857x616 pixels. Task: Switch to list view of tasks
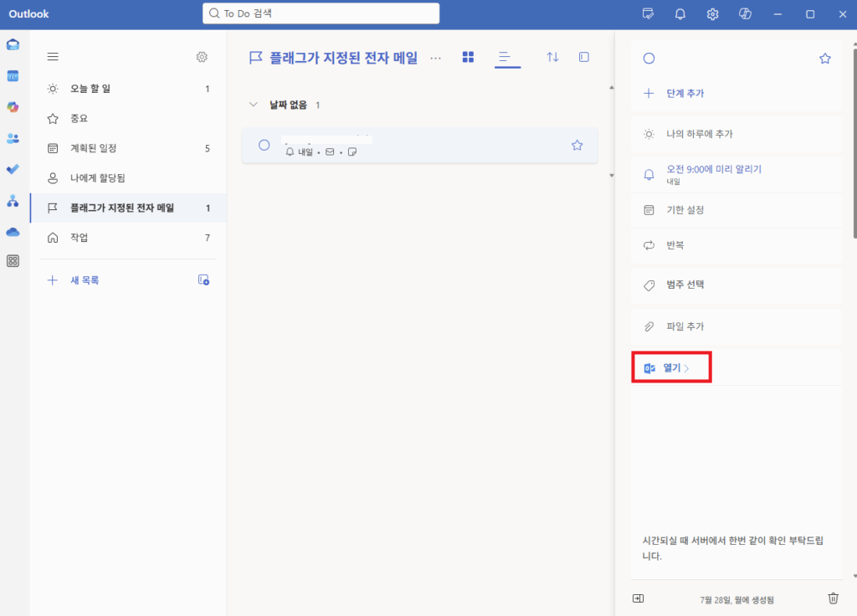[x=506, y=57]
